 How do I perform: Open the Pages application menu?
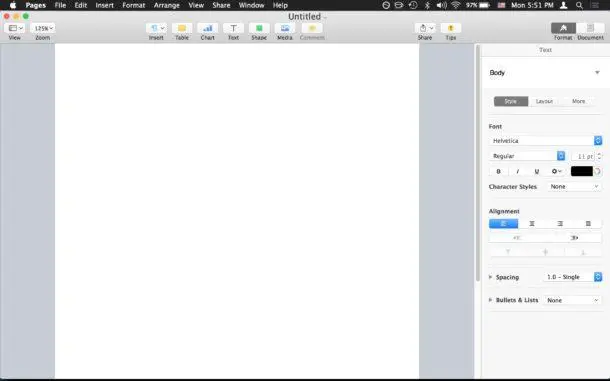[35, 5]
